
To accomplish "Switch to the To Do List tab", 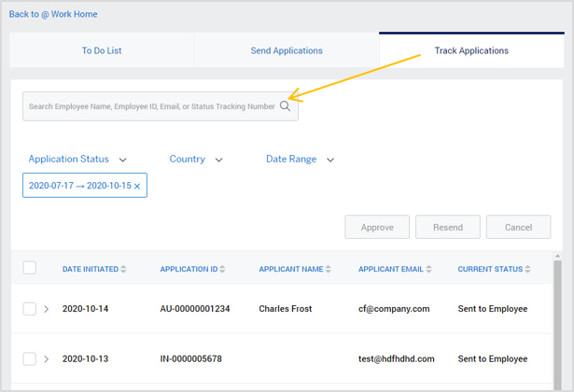I will tap(102, 50).
